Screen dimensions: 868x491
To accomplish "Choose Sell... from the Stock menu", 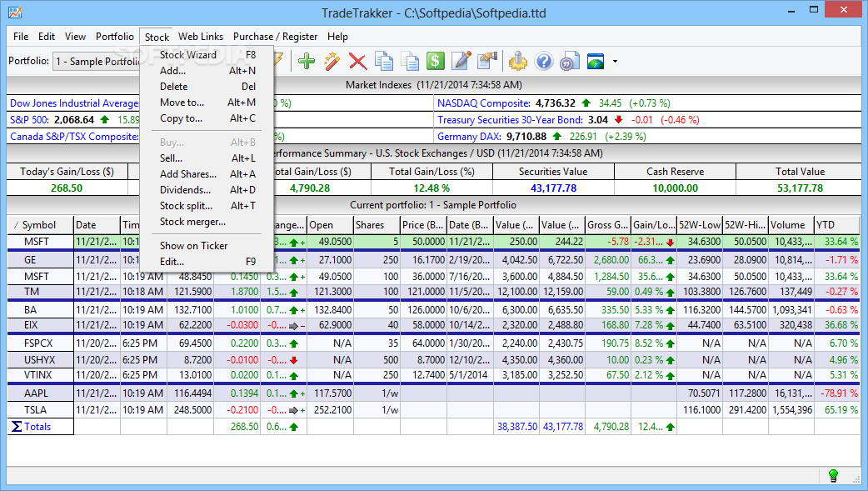I will click(207, 158).
